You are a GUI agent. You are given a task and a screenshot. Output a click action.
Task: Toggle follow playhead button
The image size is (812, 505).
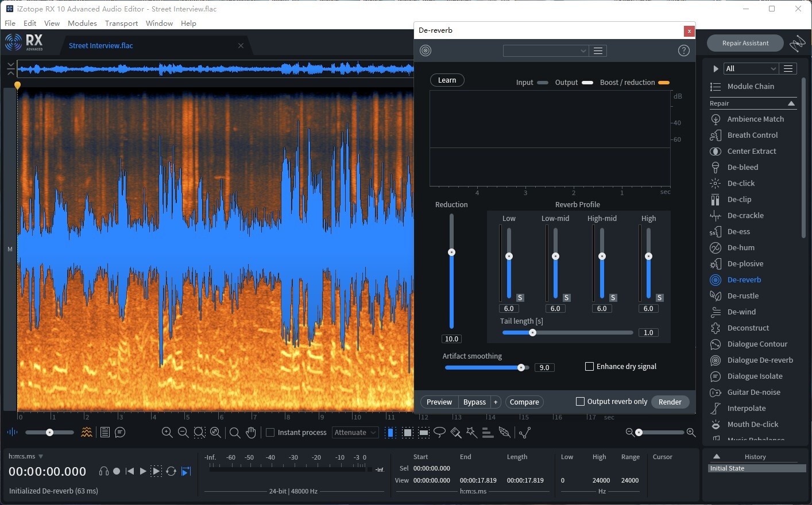[x=186, y=471]
